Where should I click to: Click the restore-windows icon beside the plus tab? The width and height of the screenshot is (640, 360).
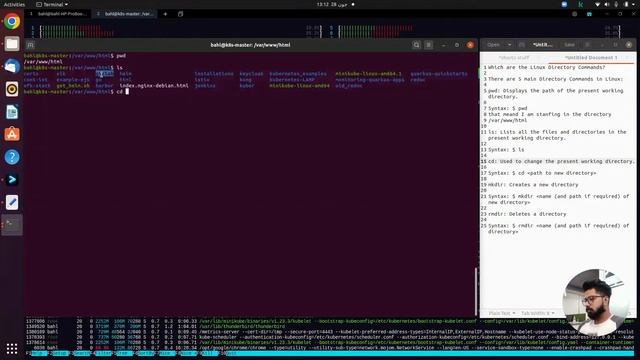pos(180,14)
